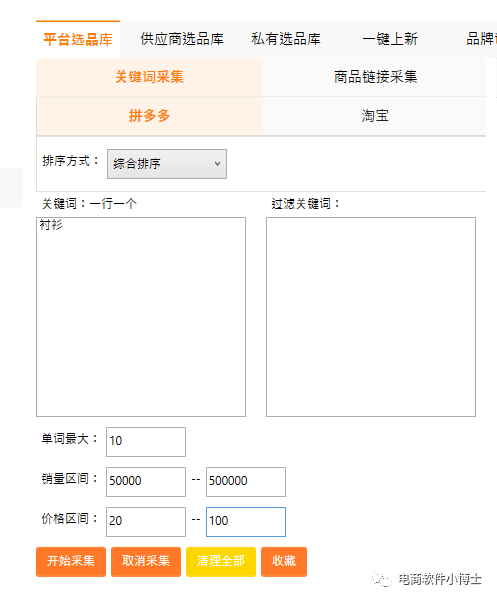497x601 pixels.
Task: Open the 排序方式 dropdown showing 综合排序
Action: [x=167, y=164]
